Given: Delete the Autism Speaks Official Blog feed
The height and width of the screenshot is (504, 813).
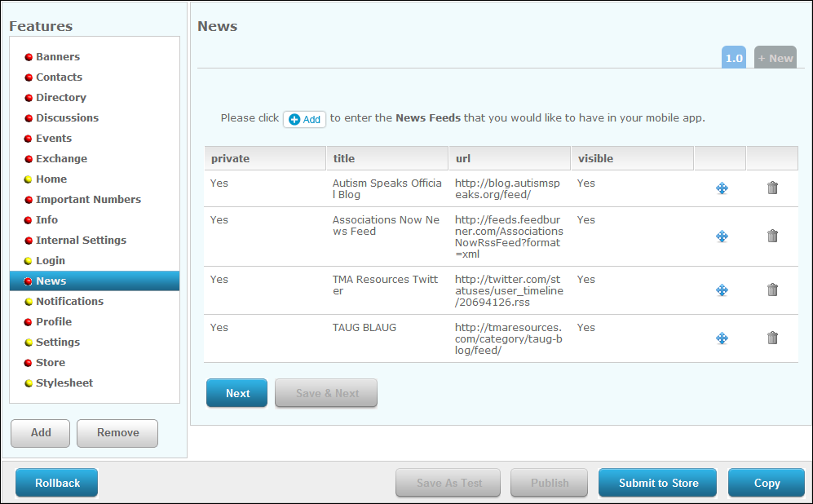Looking at the screenshot, I should point(772,188).
